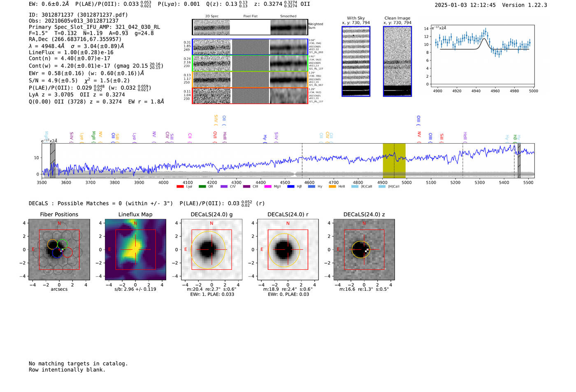The image size is (576, 392).
Task: Select the orange-bordered fiber row 321_RL_087
Action: pos(250,79)
